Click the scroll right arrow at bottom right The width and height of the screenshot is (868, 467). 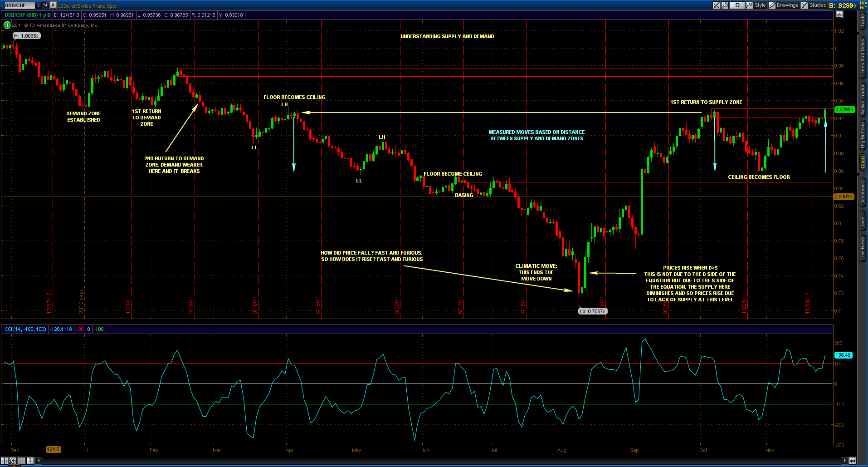pyautogui.click(x=844, y=461)
